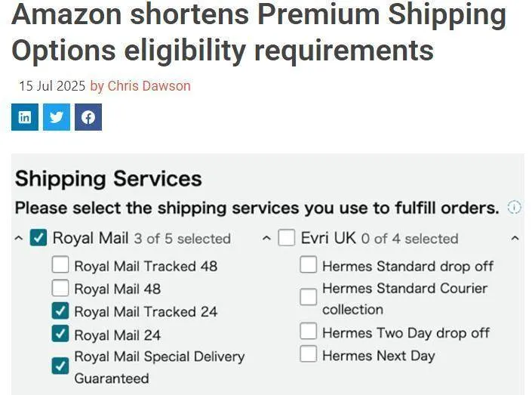Image resolution: width=532 pixels, height=395 pixels.
Task: Share article on Facebook
Action: (88, 117)
